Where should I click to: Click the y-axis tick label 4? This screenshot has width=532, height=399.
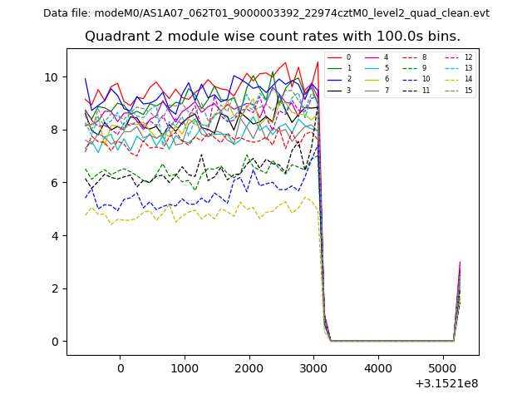[55, 236]
